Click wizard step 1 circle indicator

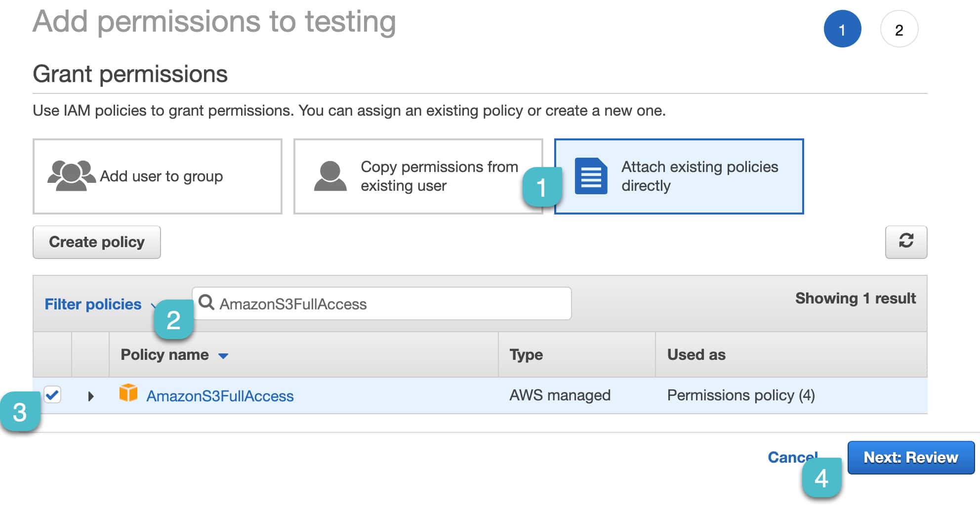842,29
